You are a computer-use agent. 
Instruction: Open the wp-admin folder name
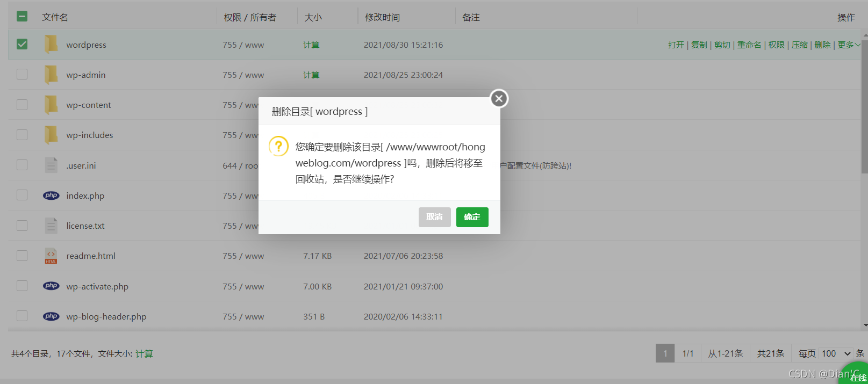coord(86,75)
